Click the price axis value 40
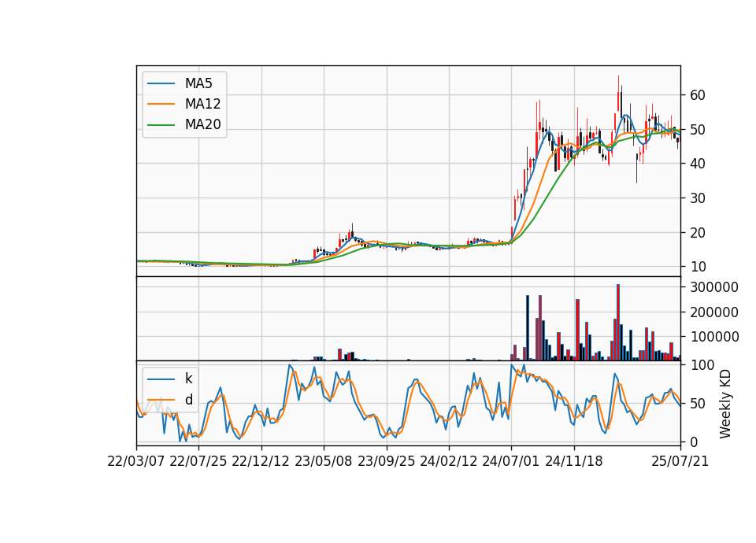The image size is (756, 543). (698, 164)
